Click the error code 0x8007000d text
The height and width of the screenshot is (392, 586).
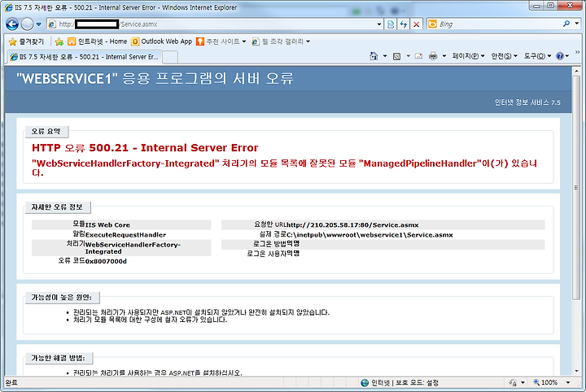[106, 261]
